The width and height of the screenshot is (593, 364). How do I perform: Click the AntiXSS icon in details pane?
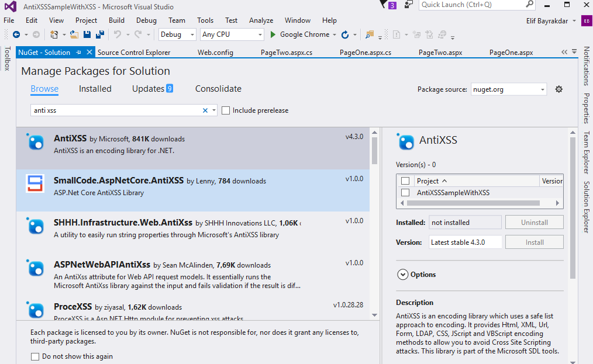click(x=405, y=142)
